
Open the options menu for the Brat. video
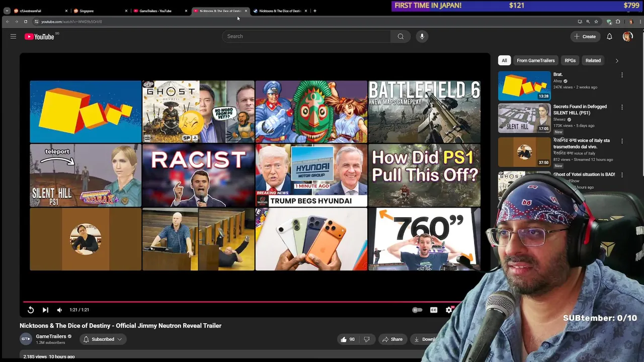(622, 75)
